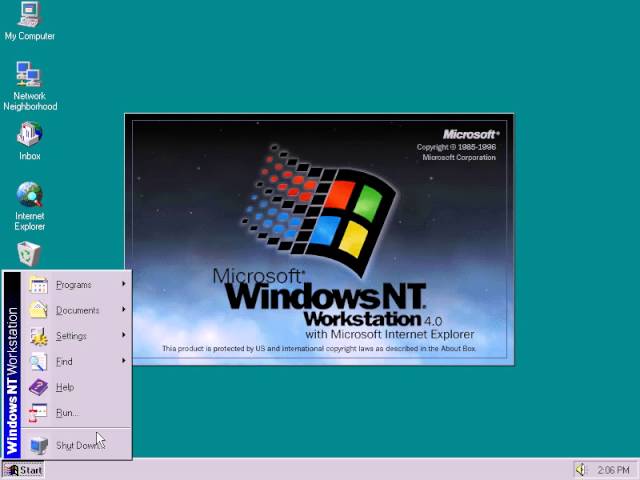
Task: Click the Shut Down monitor icon
Action: (x=39, y=445)
